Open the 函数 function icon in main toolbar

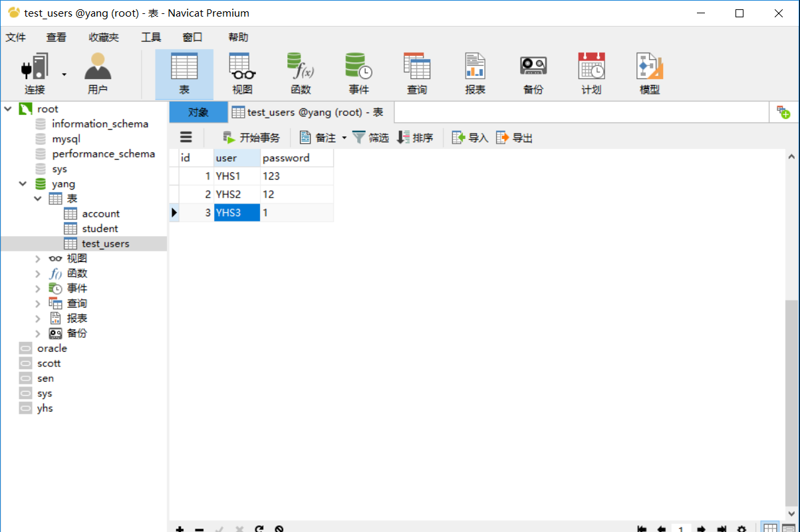pyautogui.click(x=301, y=73)
